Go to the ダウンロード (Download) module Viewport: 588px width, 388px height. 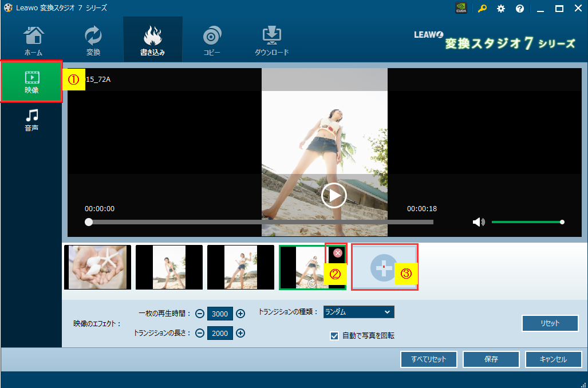pos(271,41)
